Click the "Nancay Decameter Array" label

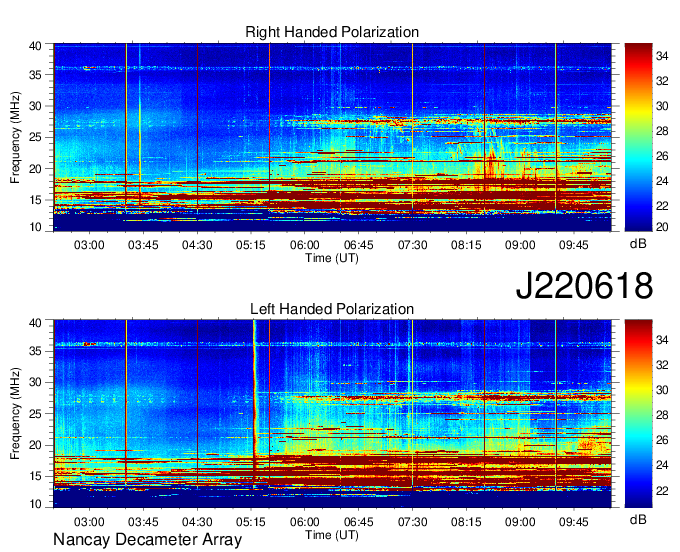click(147, 540)
